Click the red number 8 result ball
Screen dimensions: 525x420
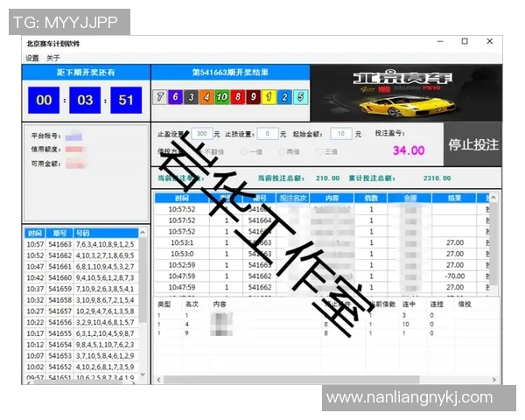[238, 97]
